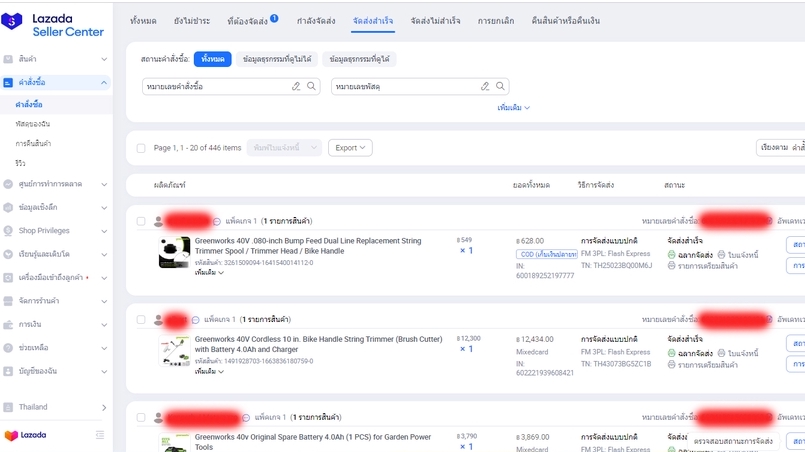The image size is (805, 452).
Task: Click the เรียนรู้และเติบโต sidebar icon
Action: pos(8,254)
